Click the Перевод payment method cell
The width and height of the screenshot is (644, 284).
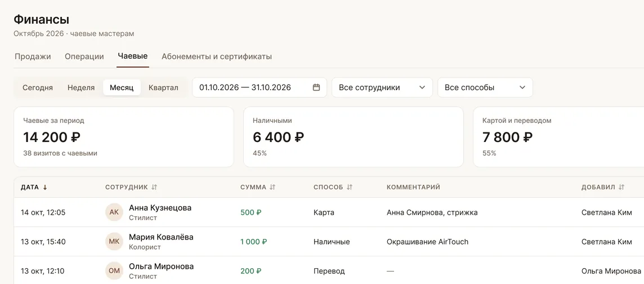[329, 271]
